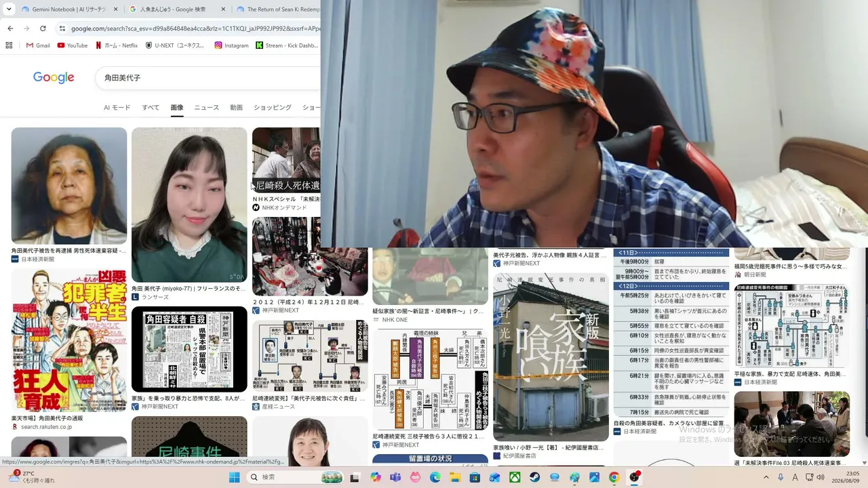Switch to the ニュース results tab
868x488 pixels.
206,108
